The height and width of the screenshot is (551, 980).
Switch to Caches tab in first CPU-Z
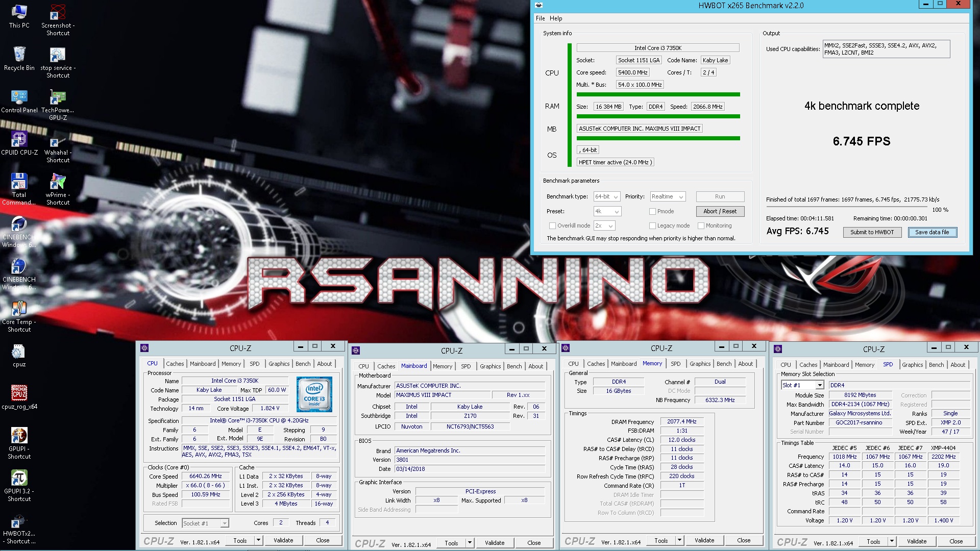click(x=175, y=364)
